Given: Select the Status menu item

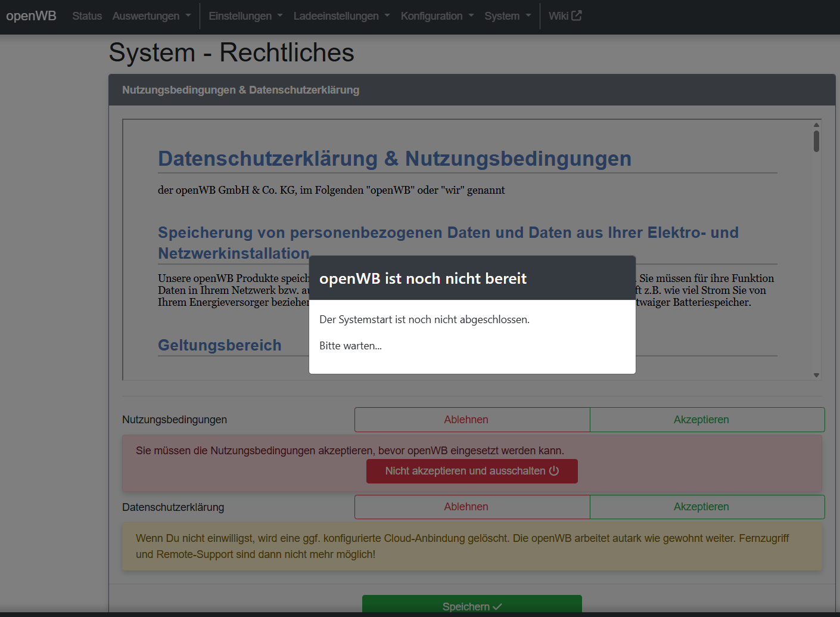Looking at the screenshot, I should (x=87, y=16).
